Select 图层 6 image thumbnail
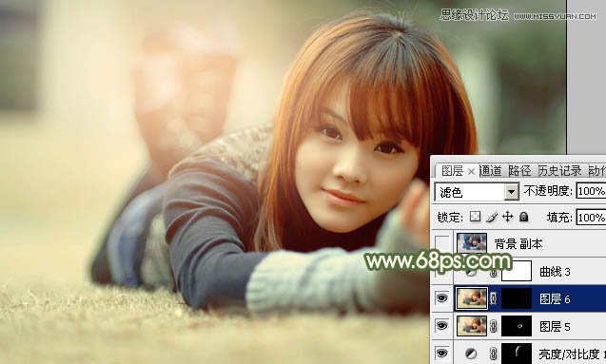 (x=472, y=298)
